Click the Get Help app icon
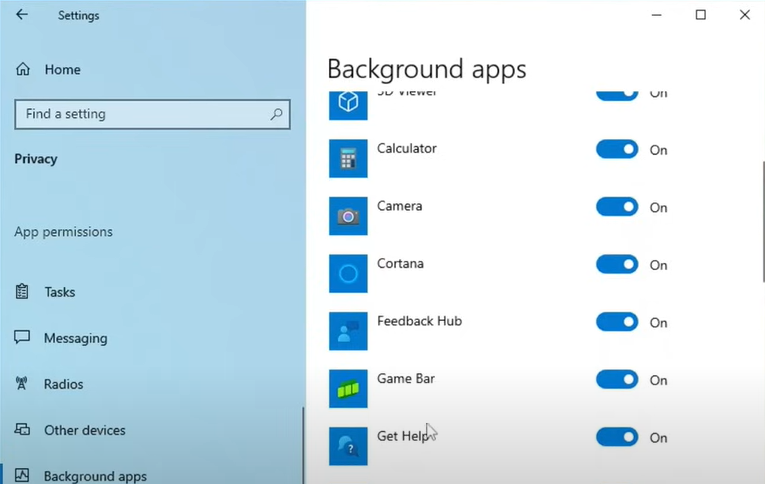Image resolution: width=765 pixels, height=484 pixels. pos(348,446)
